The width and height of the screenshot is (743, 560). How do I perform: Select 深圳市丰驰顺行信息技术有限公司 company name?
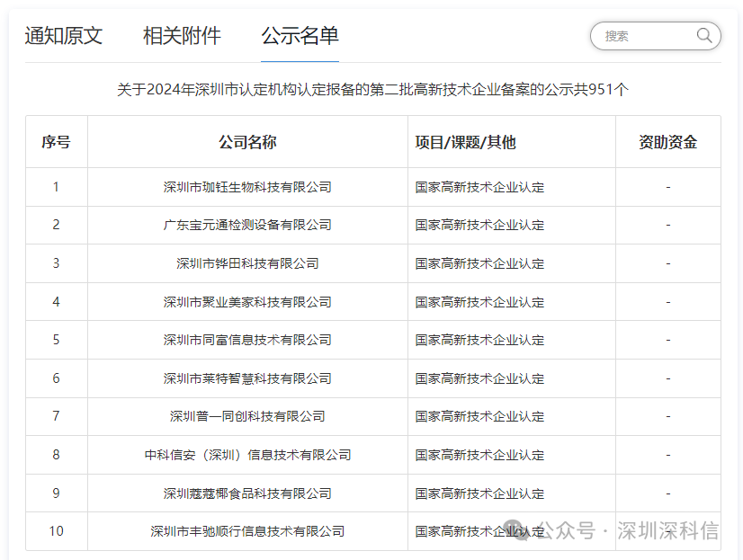(247, 531)
